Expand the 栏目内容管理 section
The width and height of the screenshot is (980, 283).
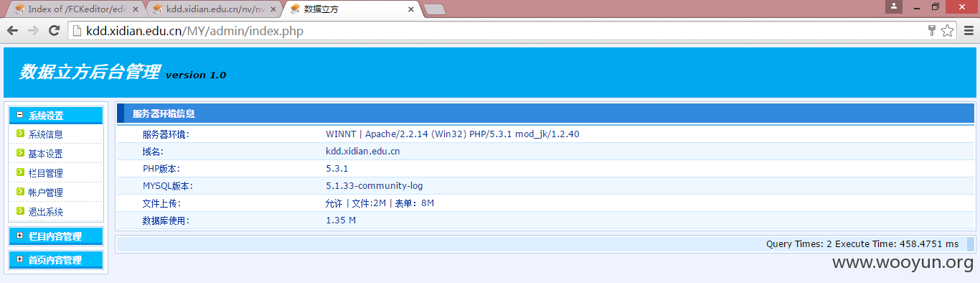[x=56, y=236]
